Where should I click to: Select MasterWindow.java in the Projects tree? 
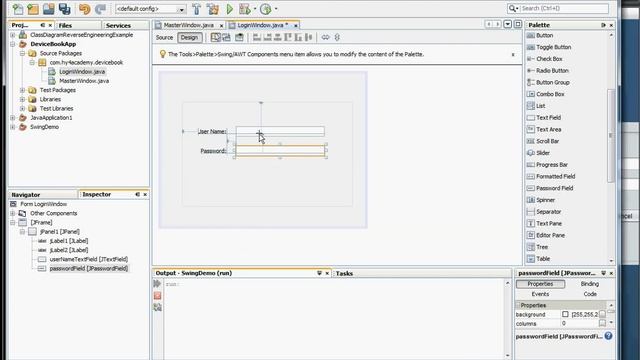point(84,81)
